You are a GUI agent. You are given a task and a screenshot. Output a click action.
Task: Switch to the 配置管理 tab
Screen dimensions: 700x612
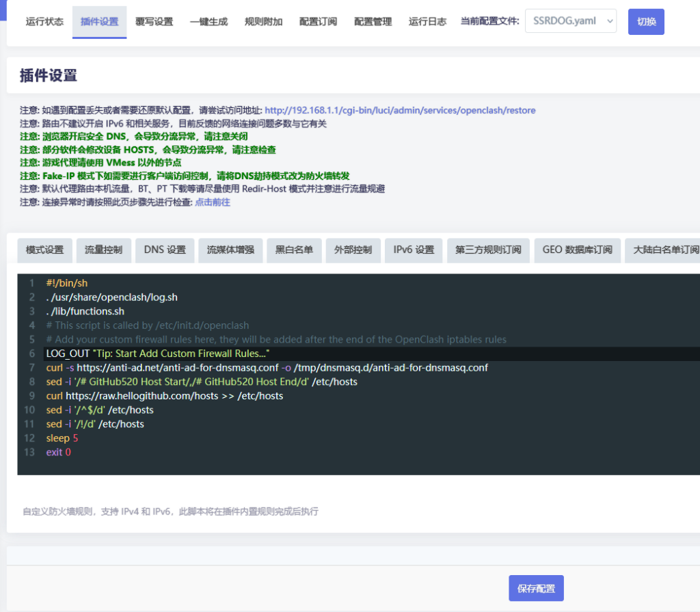pyautogui.click(x=373, y=22)
